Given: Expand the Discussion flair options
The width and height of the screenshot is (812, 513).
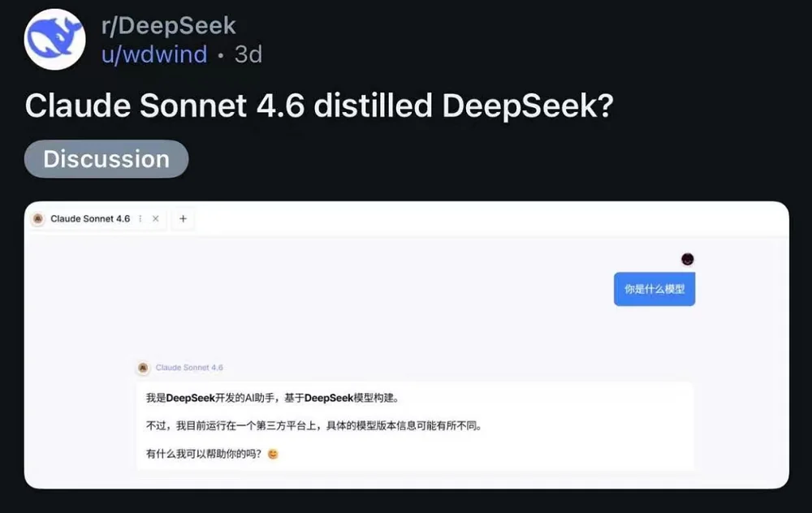Looking at the screenshot, I should [106, 159].
